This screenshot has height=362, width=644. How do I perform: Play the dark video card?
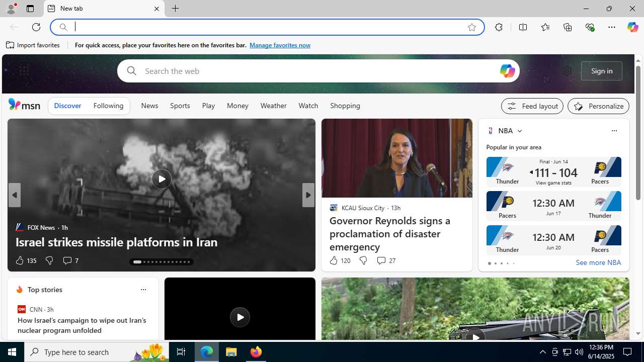239,317
